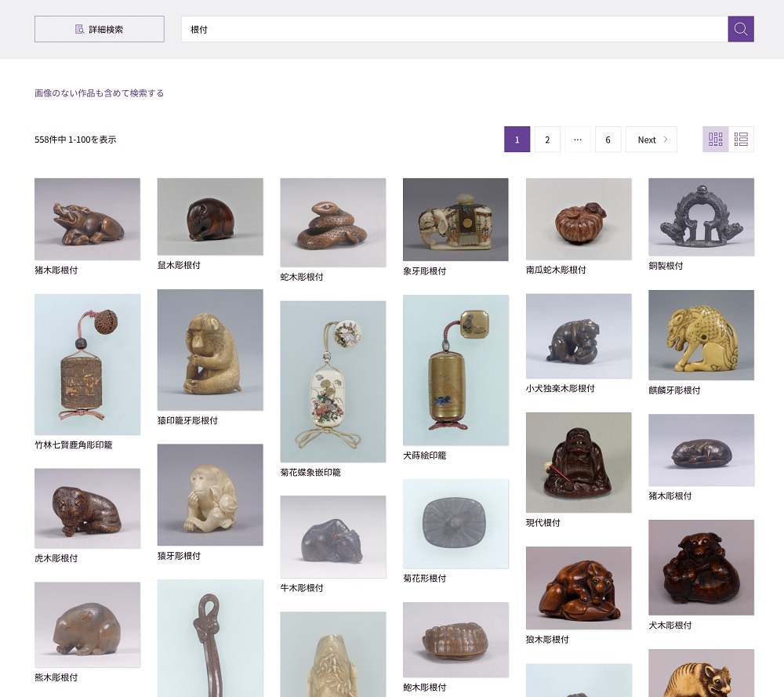Viewport: 784px width, 697px height.
Task: Open the 牛木彫根付 ox thumbnail
Action: pos(333,537)
